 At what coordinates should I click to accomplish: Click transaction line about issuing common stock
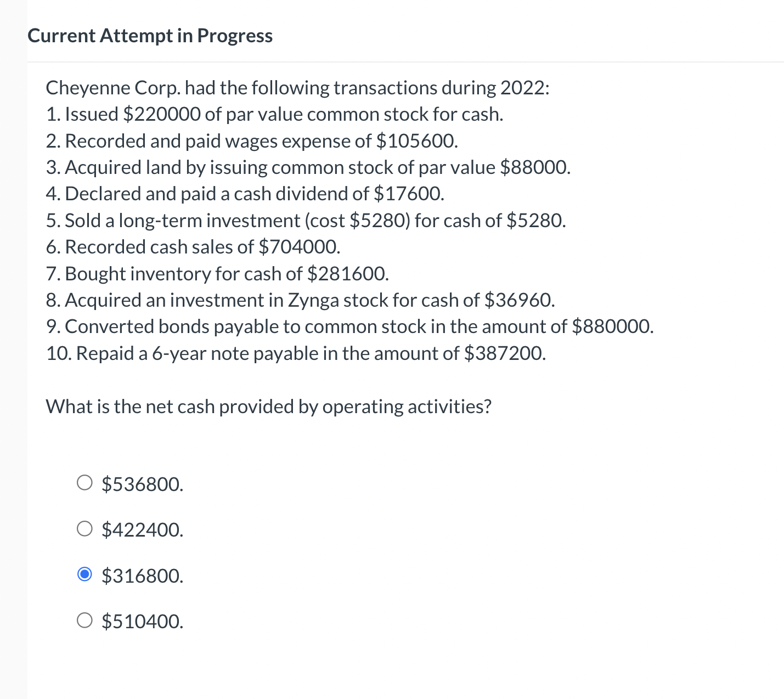(x=274, y=114)
